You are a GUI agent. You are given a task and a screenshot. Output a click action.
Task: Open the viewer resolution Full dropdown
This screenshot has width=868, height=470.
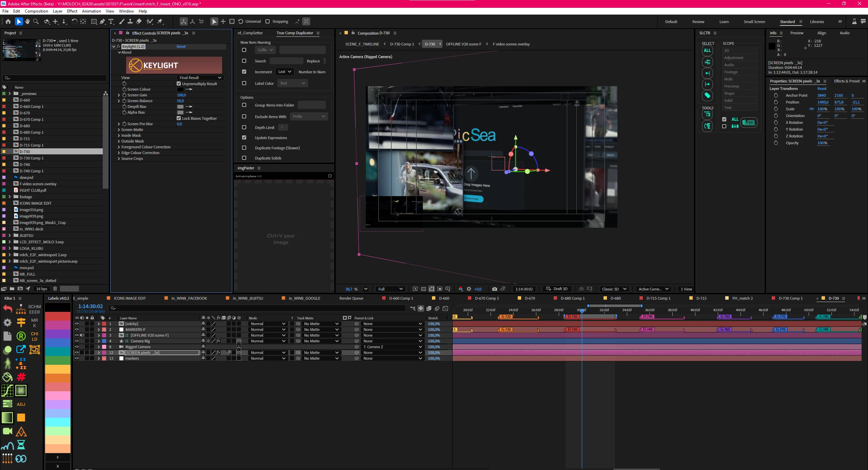pyautogui.click(x=390, y=289)
